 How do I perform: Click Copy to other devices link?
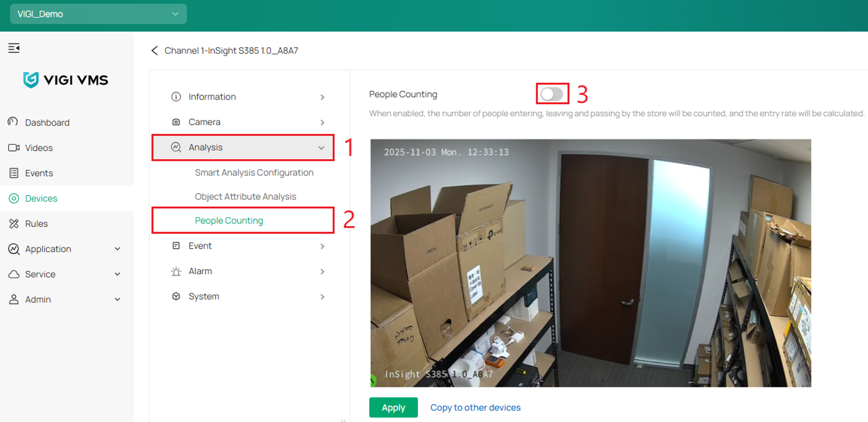(475, 407)
